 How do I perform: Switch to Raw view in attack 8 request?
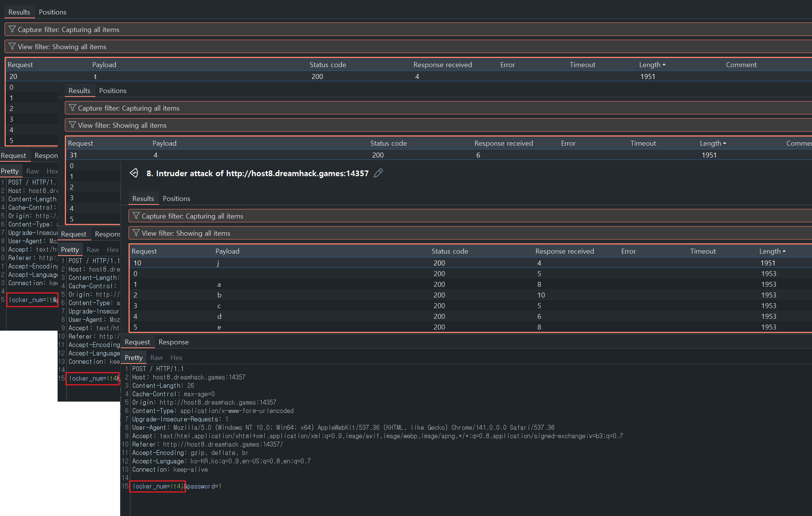click(156, 358)
